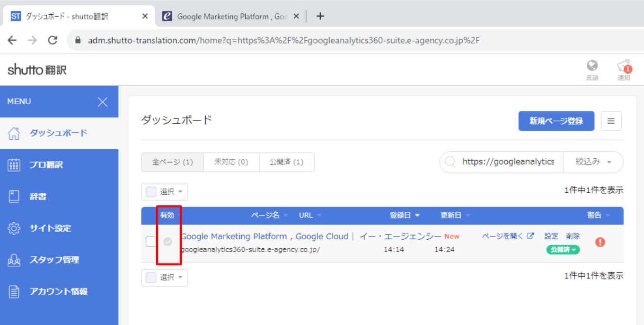Open スタッフ管理 from sidebar

(59, 260)
